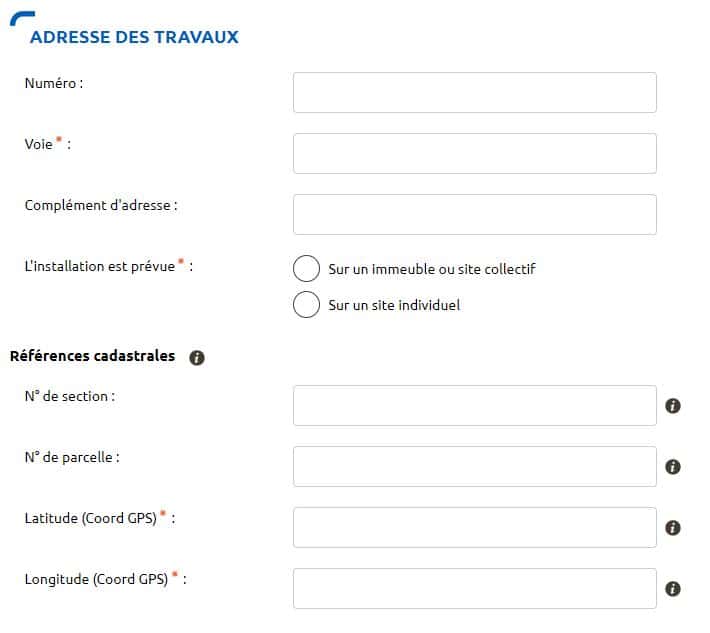This screenshot has width=710, height=633.
Task: Select the Complément d'adresse input box
Action: pos(474,214)
